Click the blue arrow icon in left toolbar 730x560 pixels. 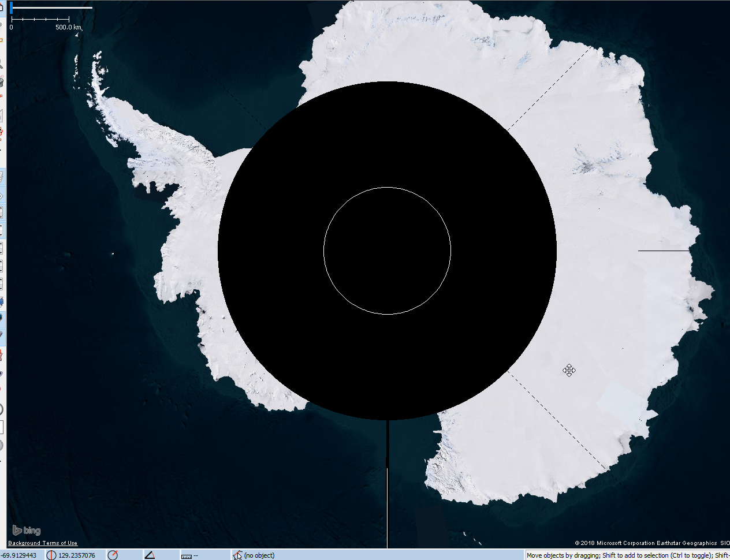pos(2,301)
